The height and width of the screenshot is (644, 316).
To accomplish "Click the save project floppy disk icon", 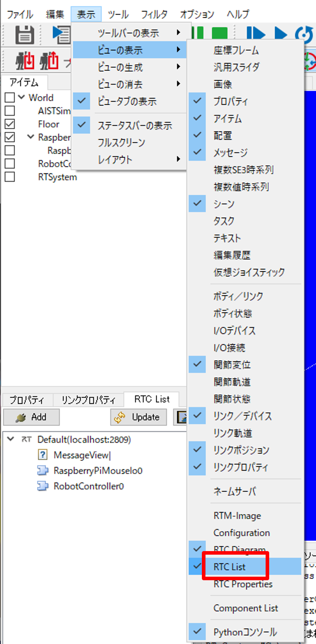I will point(24,34).
